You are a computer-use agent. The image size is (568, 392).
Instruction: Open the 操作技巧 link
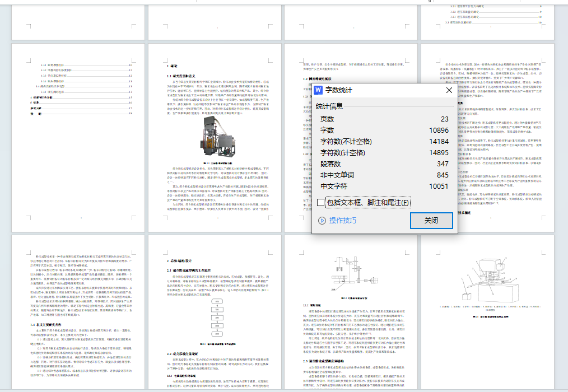pos(343,220)
